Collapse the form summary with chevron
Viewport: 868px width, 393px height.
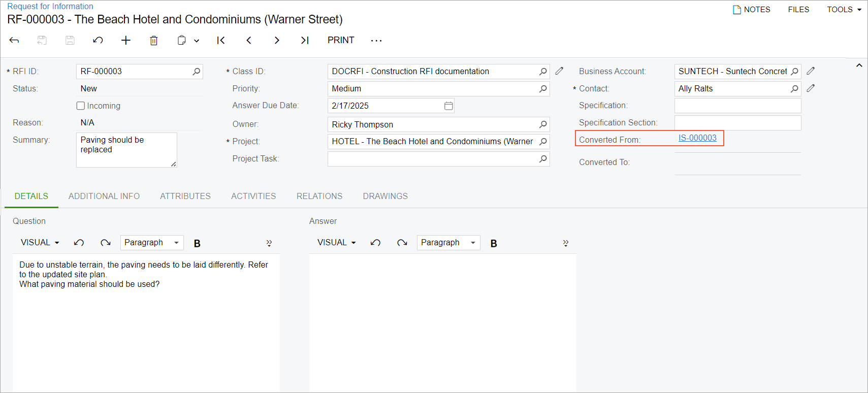[x=859, y=65]
